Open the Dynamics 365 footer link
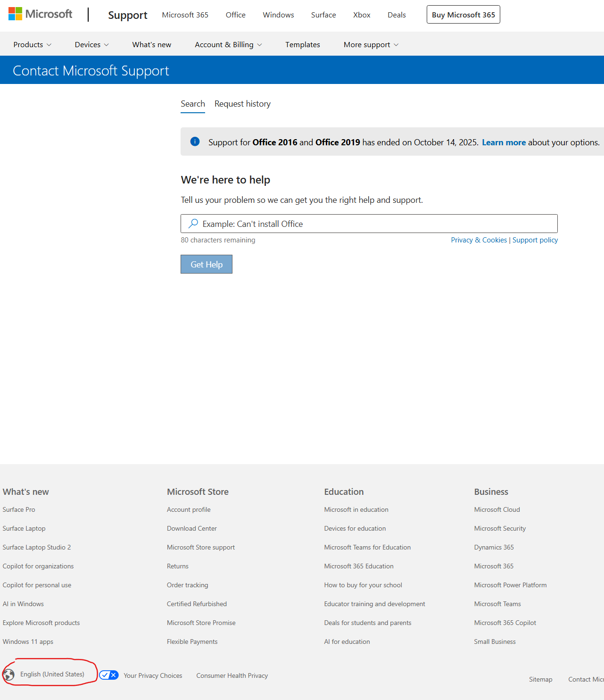The height and width of the screenshot is (700, 604). point(494,547)
